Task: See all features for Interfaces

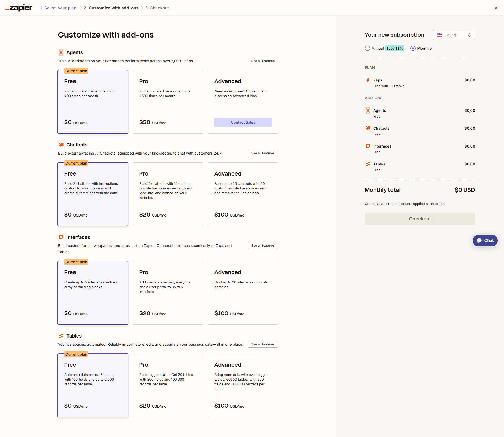Action: point(263,246)
